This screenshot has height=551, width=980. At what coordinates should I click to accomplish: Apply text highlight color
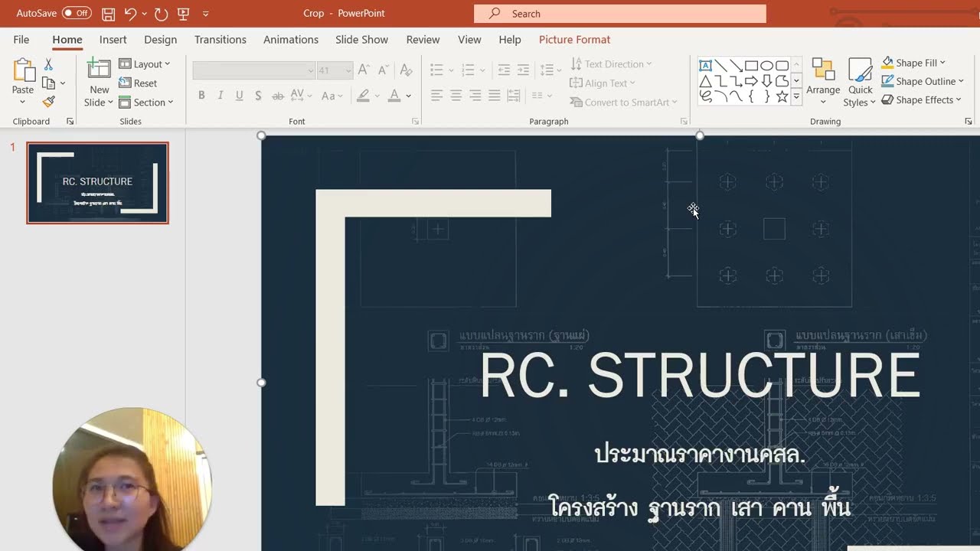(x=363, y=96)
